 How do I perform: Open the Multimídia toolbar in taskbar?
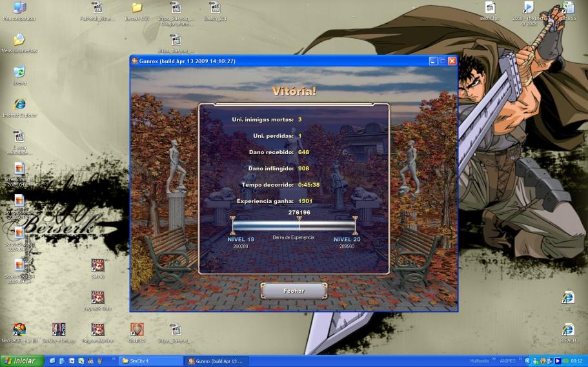point(479,361)
